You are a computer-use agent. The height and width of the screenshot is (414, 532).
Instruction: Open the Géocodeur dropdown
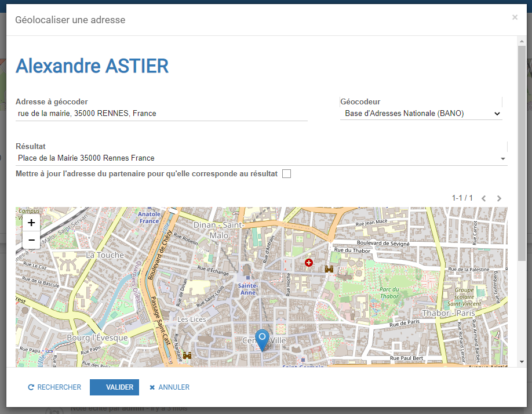coord(421,113)
